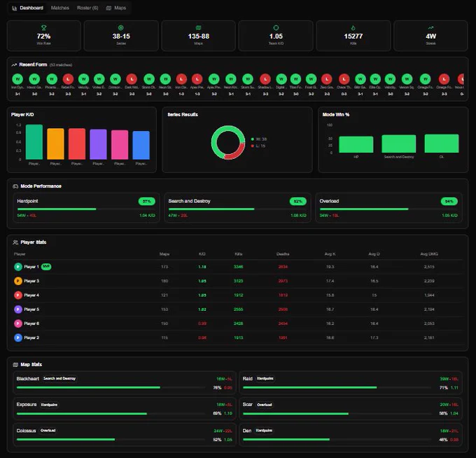Click the L: 15 legend entry
The width and height of the screenshot is (476, 458).
tap(258, 146)
